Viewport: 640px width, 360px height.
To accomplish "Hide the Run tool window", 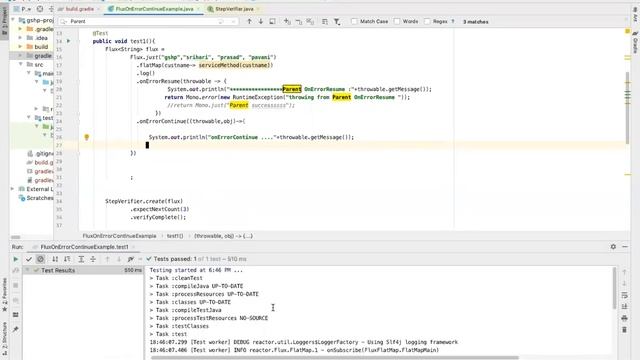I will point(625,247).
